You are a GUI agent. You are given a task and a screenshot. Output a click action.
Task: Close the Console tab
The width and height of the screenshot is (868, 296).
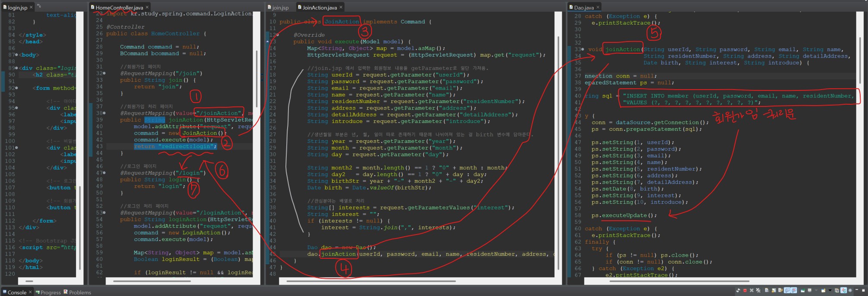coord(30,292)
